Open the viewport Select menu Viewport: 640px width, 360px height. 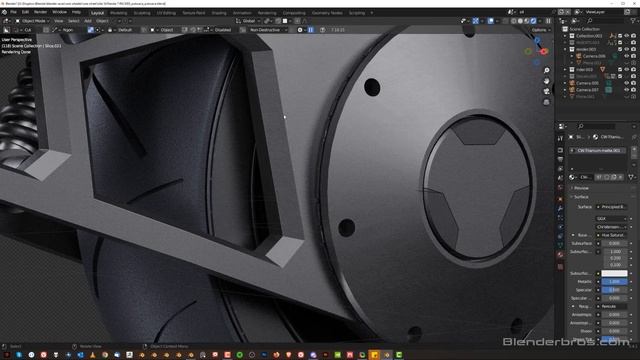tap(73, 21)
